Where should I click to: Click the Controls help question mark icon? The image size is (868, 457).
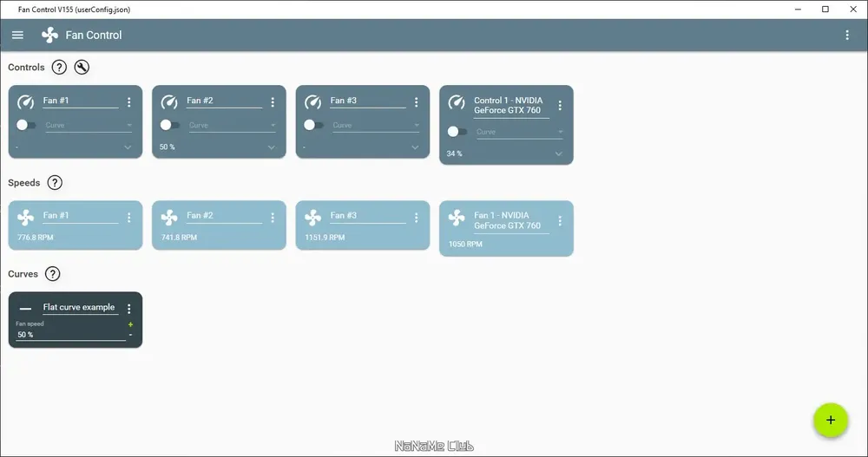tap(59, 67)
